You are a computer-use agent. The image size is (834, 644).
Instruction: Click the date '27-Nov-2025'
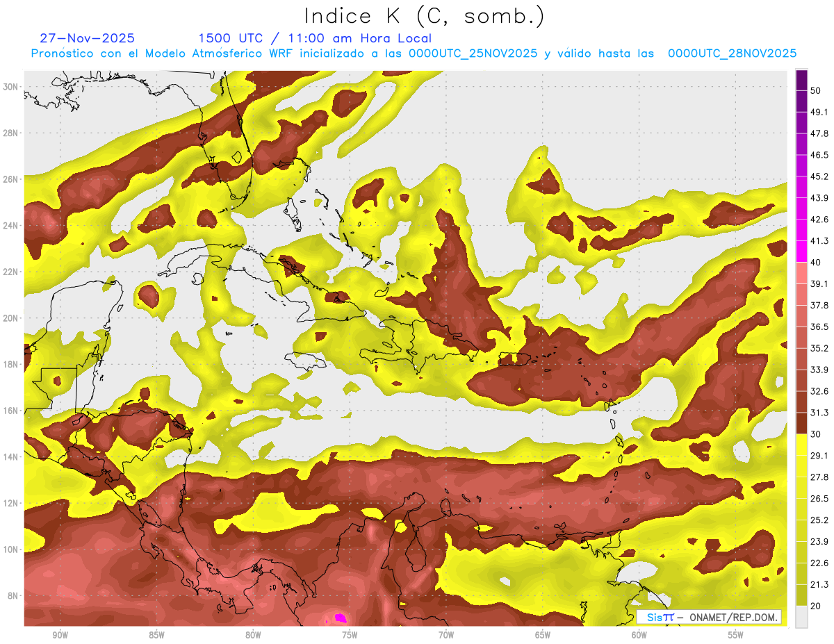pos(88,38)
